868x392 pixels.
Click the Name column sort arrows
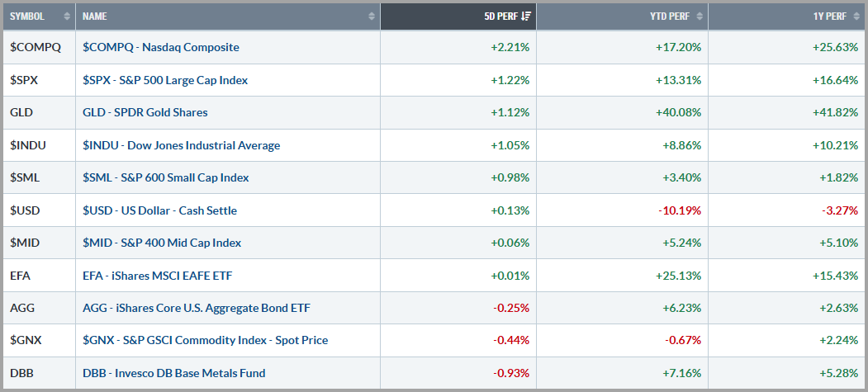[372, 16]
